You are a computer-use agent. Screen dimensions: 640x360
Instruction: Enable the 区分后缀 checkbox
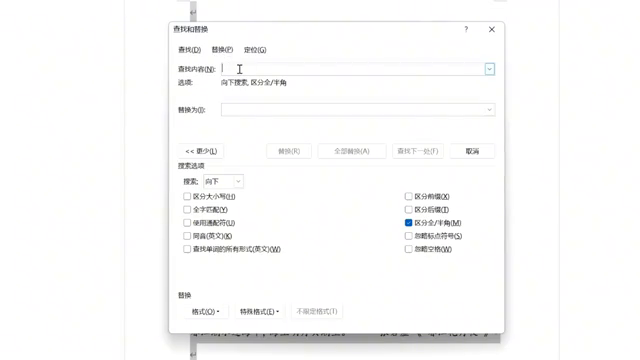click(x=409, y=209)
